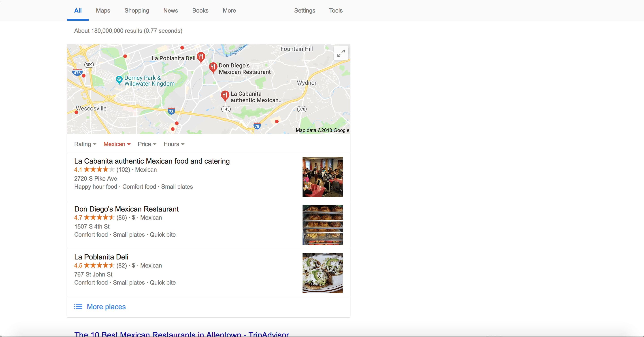Image resolution: width=644 pixels, height=337 pixels.
Task: Open Don Diego's Mexican Restaurant listing
Action: 126,209
